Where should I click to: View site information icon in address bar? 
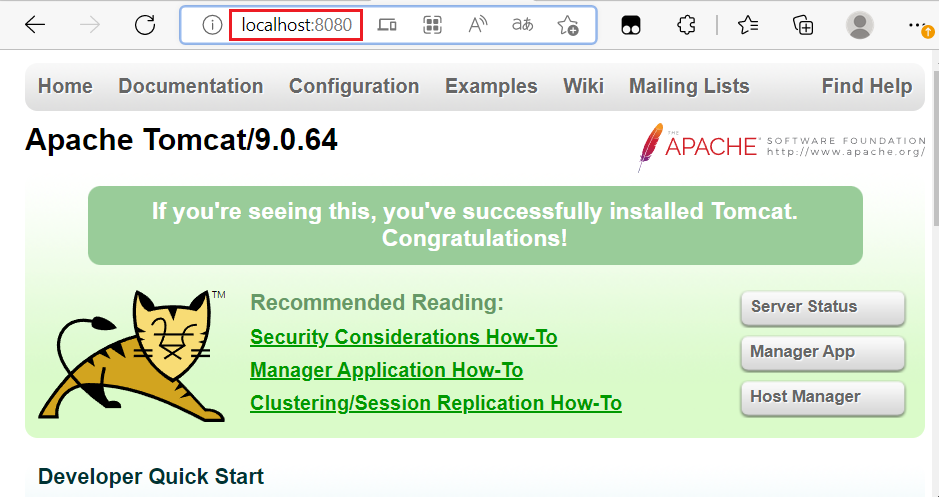[212, 25]
